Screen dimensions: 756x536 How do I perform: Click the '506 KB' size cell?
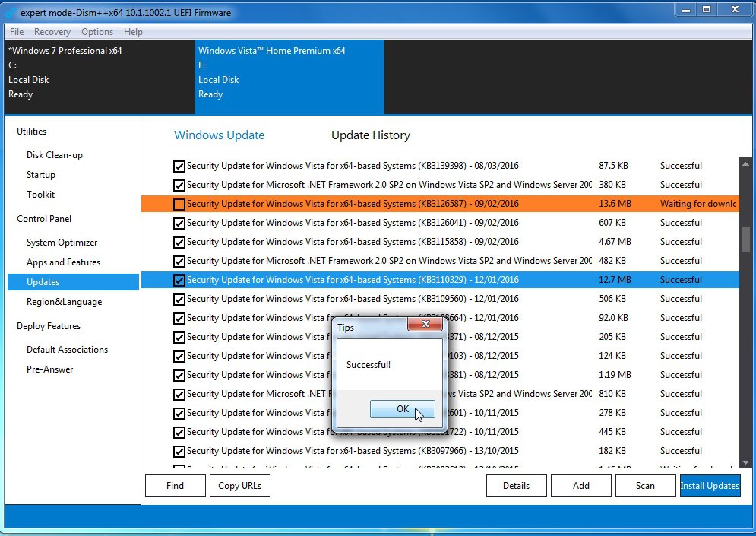click(x=612, y=299)
